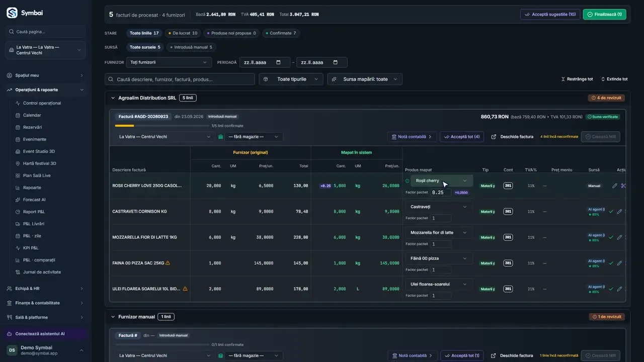Click the Furnizor manual invoice progress bar

162,345
